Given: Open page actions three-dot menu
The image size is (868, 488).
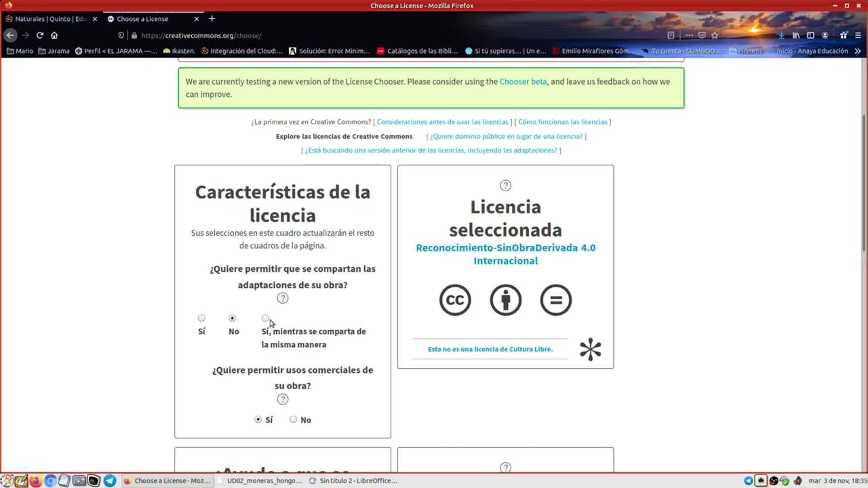Looking at the screenshot, I should coord(689,35).
